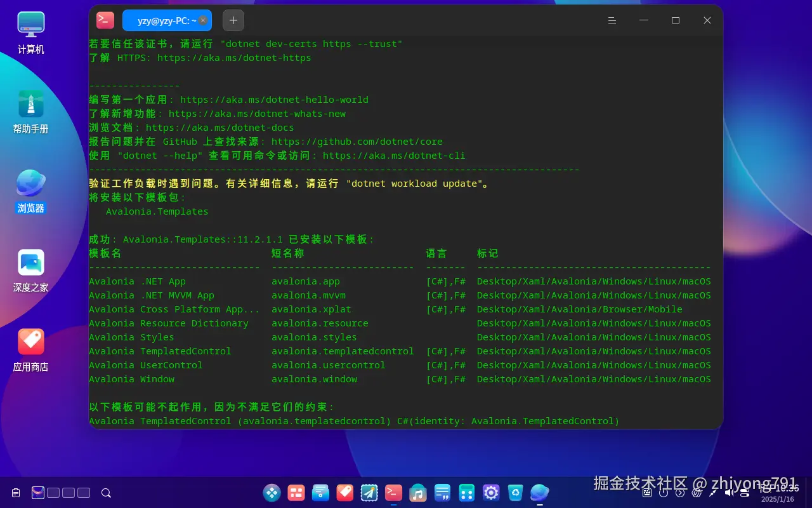Click the 短名称 column header
Viewport: 812px width, 508px height.
287,253
